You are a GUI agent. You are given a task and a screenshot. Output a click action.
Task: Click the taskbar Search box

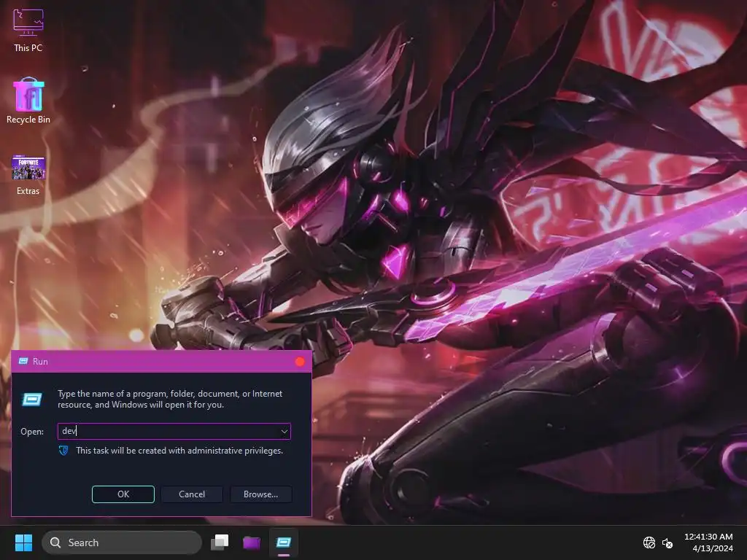[x=122, y=542]
